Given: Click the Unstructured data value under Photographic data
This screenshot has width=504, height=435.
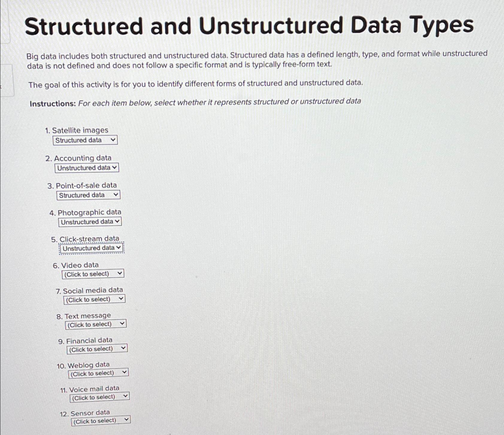Looking at the screenshot, I should click(87, 221).
